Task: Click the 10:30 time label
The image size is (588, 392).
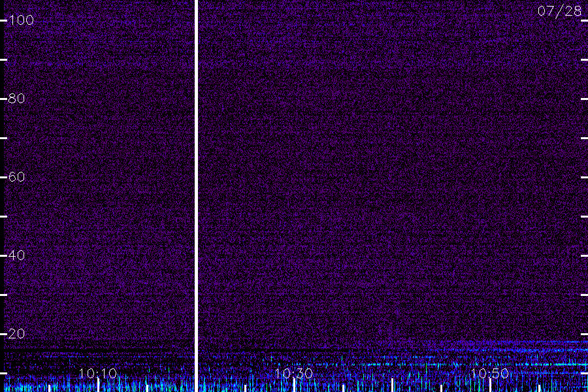Action: click(x=293, y=373)
